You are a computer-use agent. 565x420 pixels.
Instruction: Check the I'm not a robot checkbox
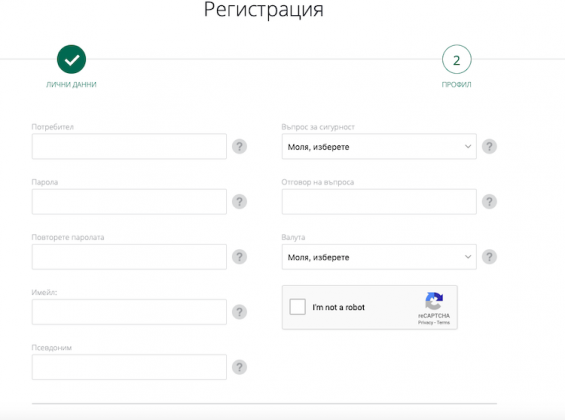pyautogui.click(x=298, y=307)
